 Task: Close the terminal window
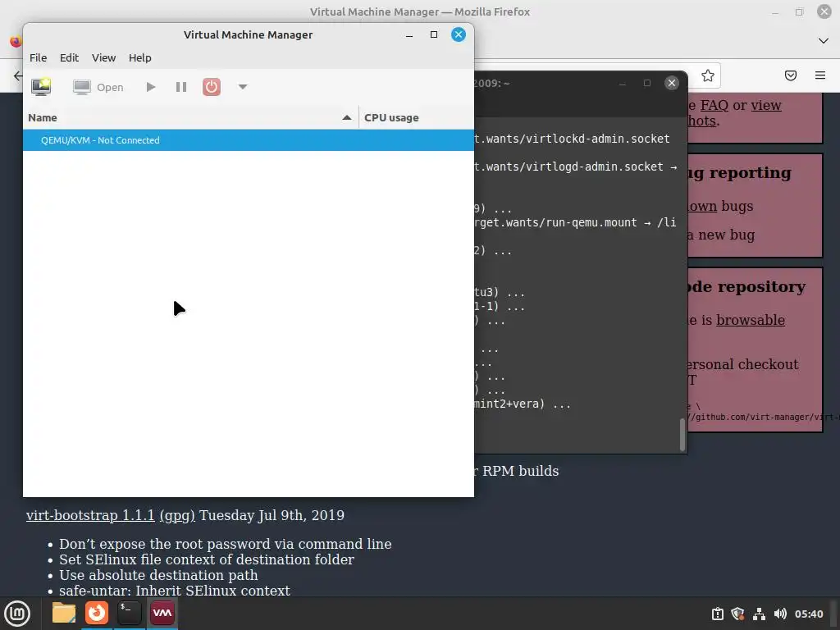tap(672, 83)
